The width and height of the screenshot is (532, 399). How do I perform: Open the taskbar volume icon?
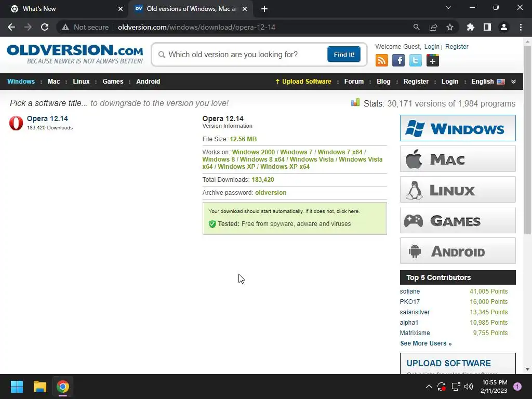tap(469, 387)
